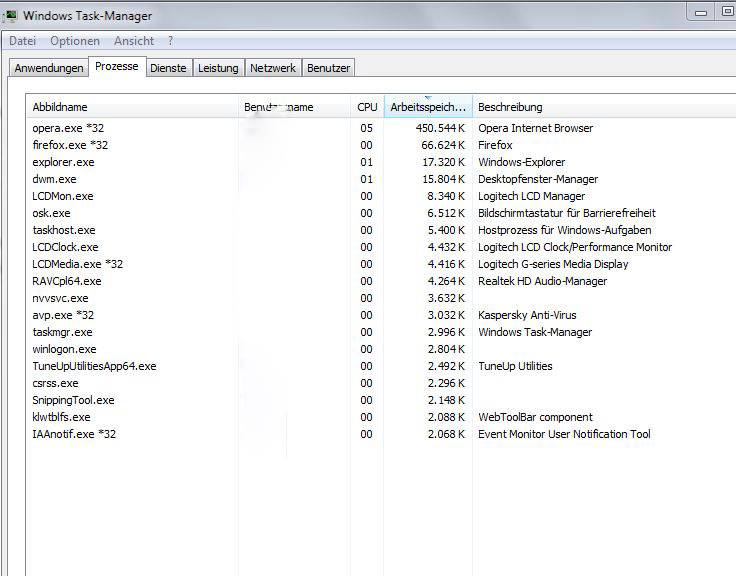Screen dimensions: 736x576
Task: Open the Benutzer tab
Action: (x=329, y=68)
